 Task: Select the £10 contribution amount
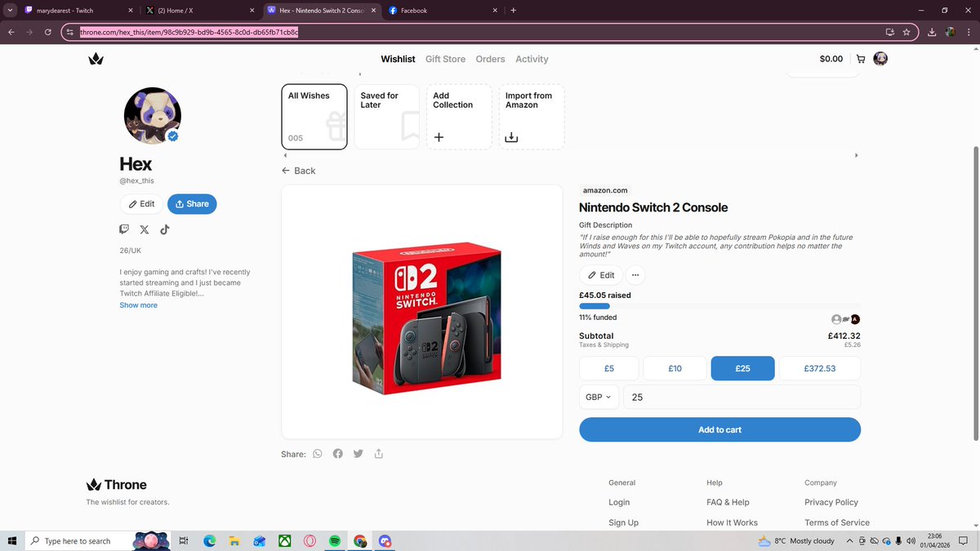click(x=675, y=368)
